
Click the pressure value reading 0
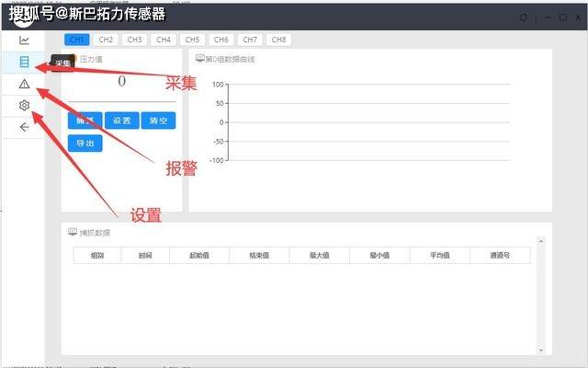click(x=122, y=81)
